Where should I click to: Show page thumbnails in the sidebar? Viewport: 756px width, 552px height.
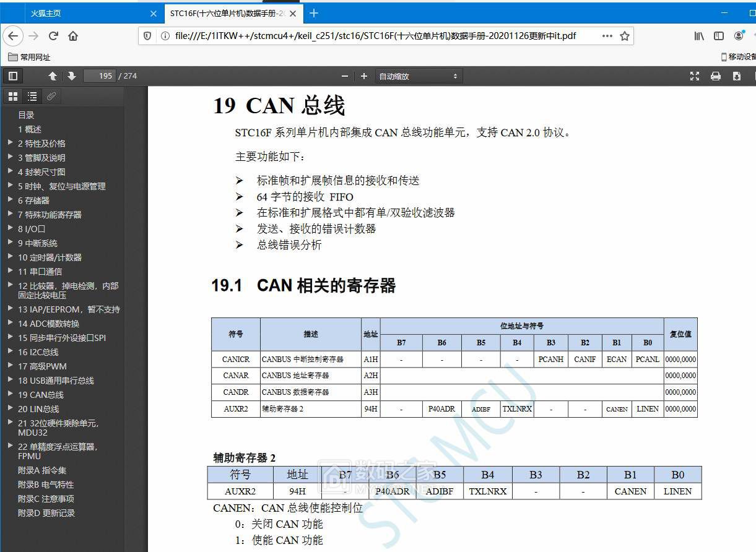coord(12,96)
